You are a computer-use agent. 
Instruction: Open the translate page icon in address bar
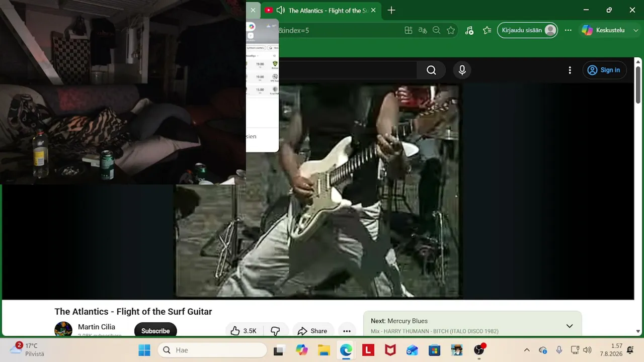coord(423,30)
